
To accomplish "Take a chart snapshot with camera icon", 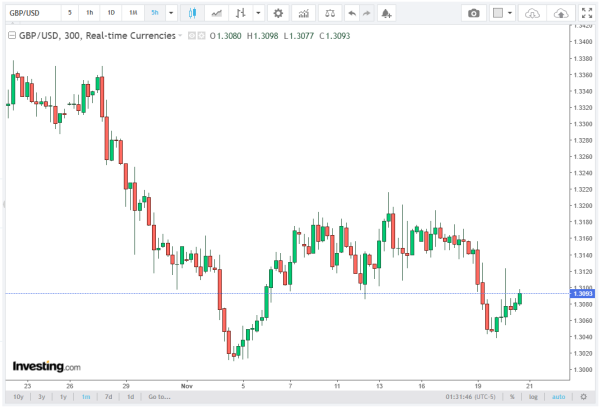I will click(x=473, y=13).
